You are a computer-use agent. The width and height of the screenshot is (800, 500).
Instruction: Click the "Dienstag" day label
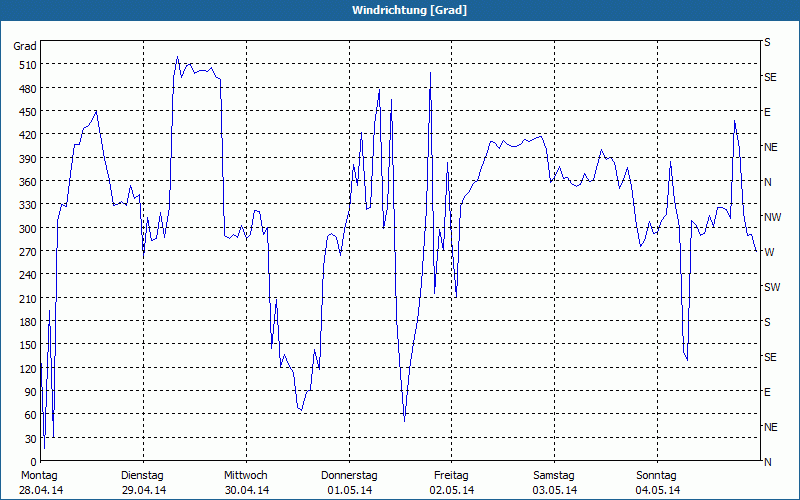pyautogui.click(x=142, y=476)
